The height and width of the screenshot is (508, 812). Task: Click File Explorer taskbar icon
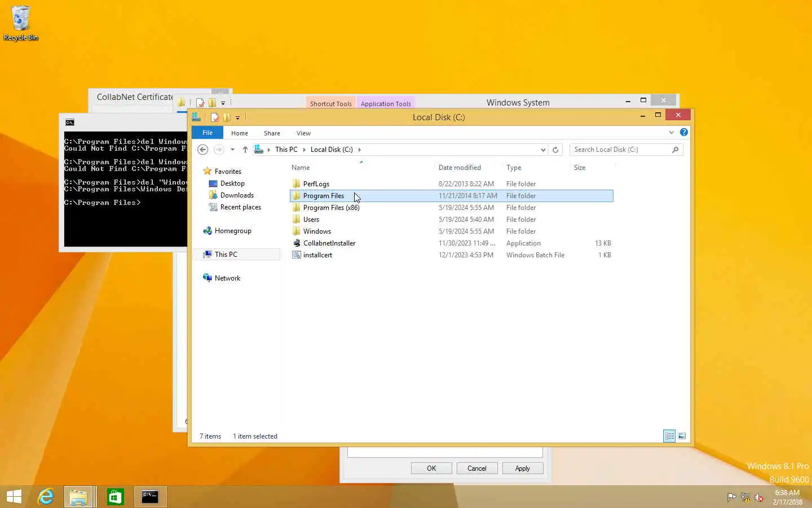click(x=78, y=497)
